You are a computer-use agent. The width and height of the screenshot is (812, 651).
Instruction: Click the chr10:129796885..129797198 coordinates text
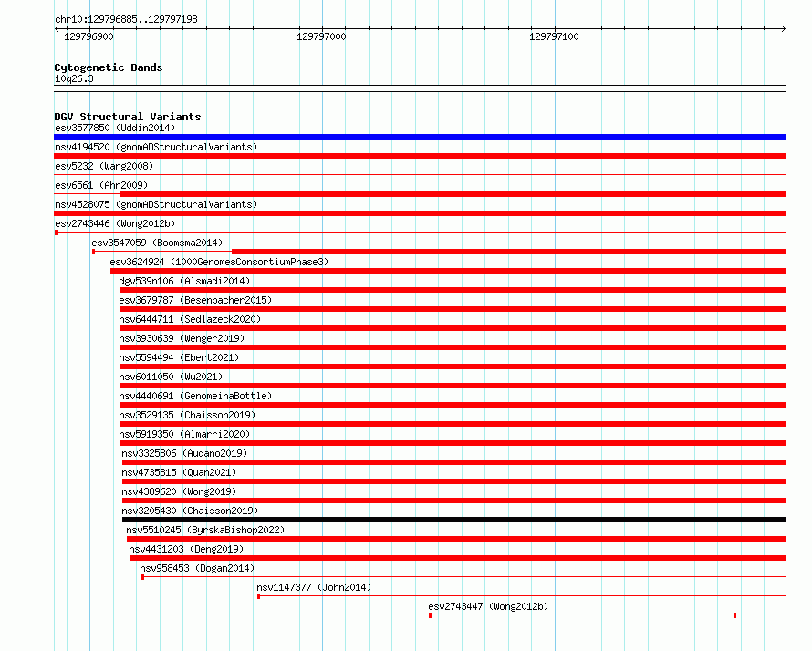126,19
